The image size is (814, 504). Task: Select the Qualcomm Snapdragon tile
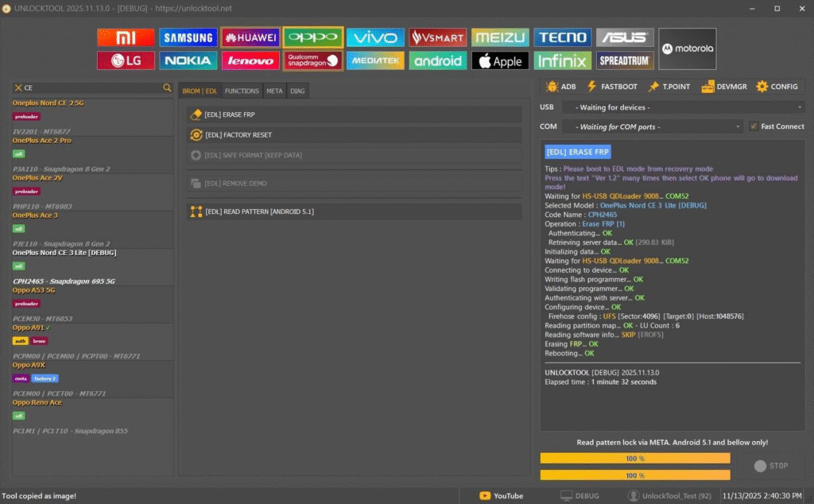[x=312, y=60]
